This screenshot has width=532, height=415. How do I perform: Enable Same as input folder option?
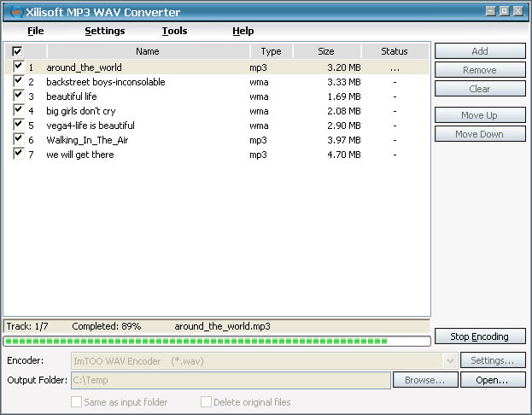click(x=77, y=402)
